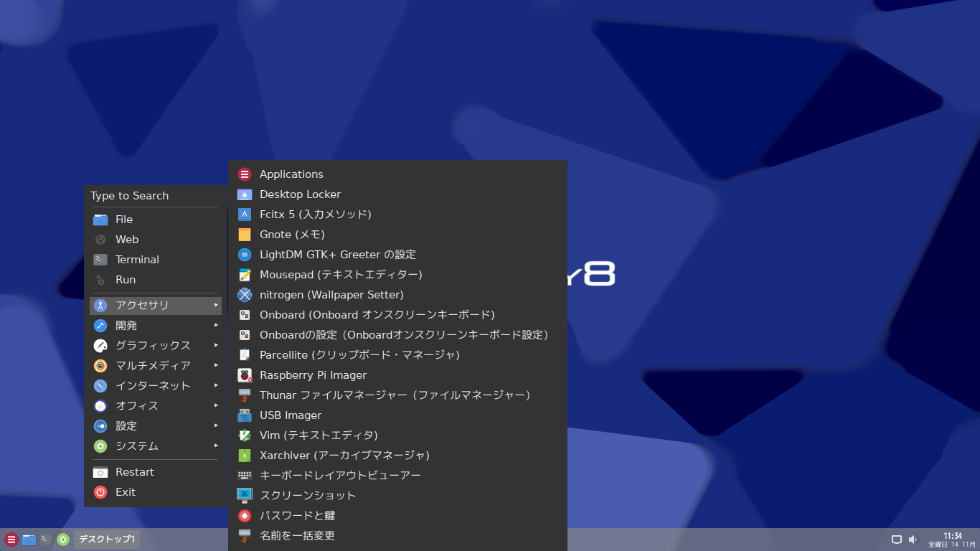The width and height of the screenshot is (980, 551).
Task: Open the Applications entry icon in the submenu
Action: (245, 174)
